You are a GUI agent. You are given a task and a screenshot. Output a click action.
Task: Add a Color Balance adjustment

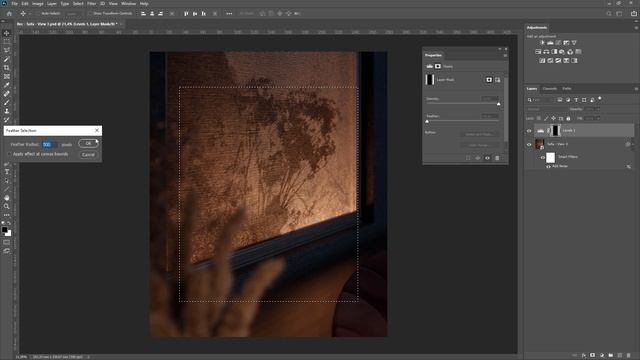[x=546, y=52]
